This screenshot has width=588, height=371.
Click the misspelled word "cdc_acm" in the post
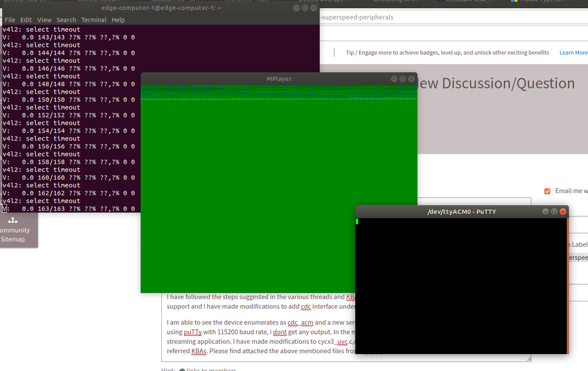point(300,323)
